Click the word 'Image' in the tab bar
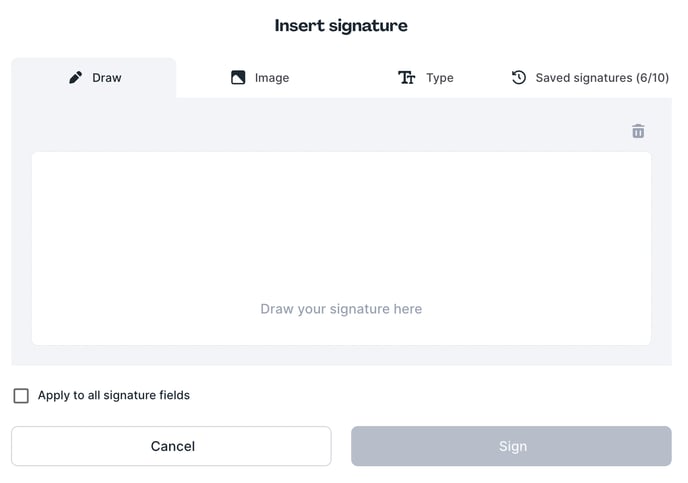This screenshot has height=483, width=688. coord(272,78)
